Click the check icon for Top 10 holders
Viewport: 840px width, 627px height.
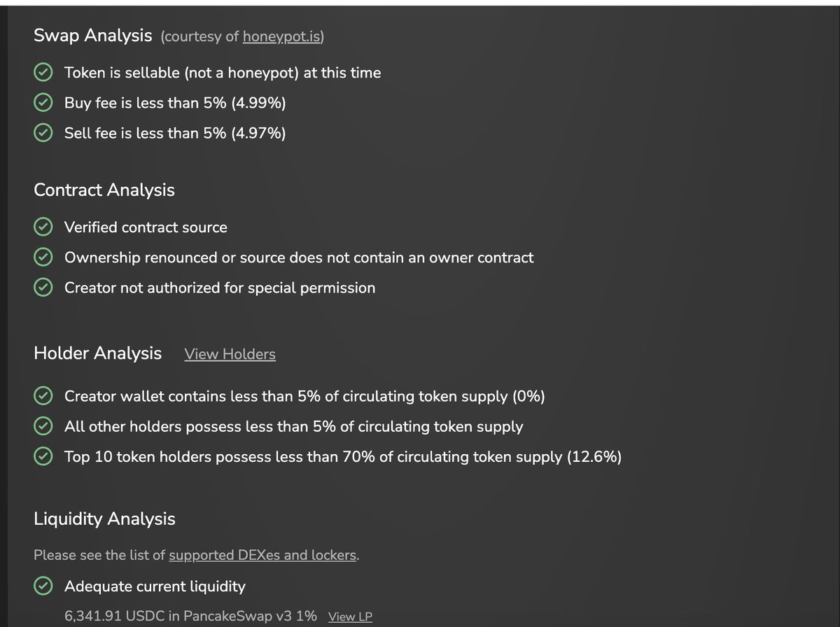pyautogui.click(x=43, y=456)
